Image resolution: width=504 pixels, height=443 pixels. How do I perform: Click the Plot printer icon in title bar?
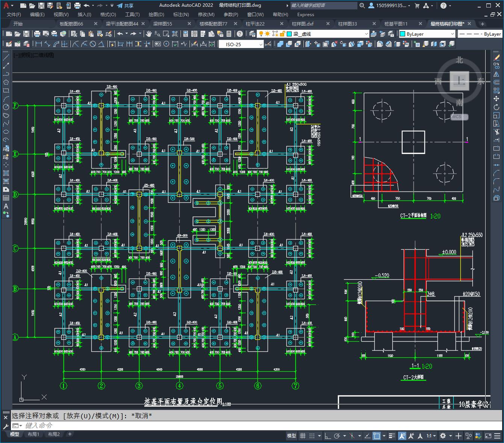[x=77, y=5]
